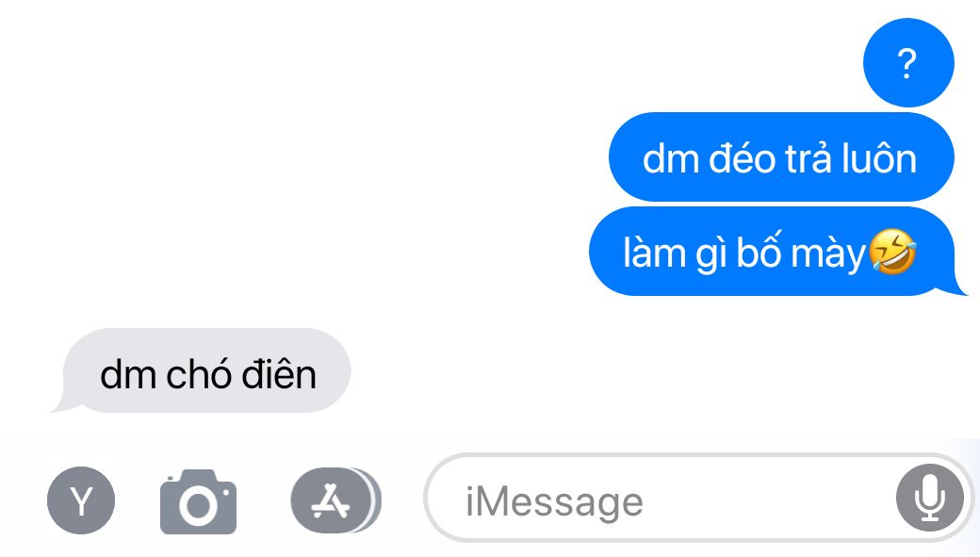Select the "?" blue message bubble

tap(908, 62)
